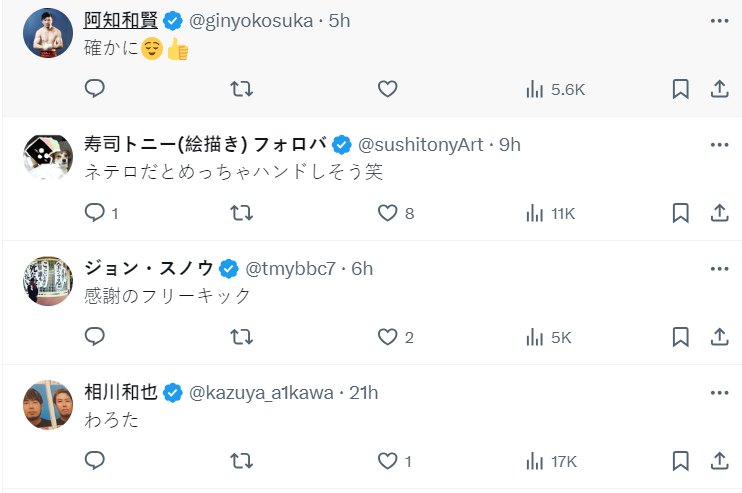Open more options on tmybbc7's tweet
This screenshot has width=742, height=493.
tap(718, 269)
